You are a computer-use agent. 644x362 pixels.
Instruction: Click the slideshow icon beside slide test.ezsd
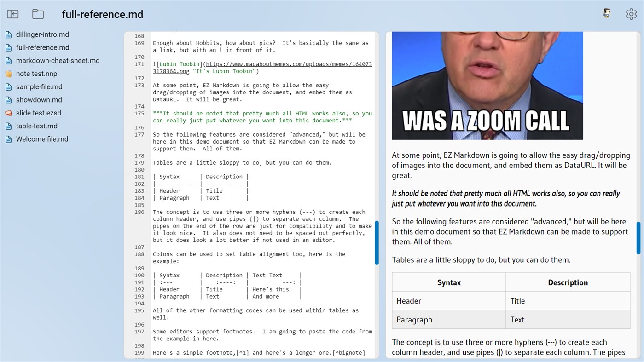point(8,113)
